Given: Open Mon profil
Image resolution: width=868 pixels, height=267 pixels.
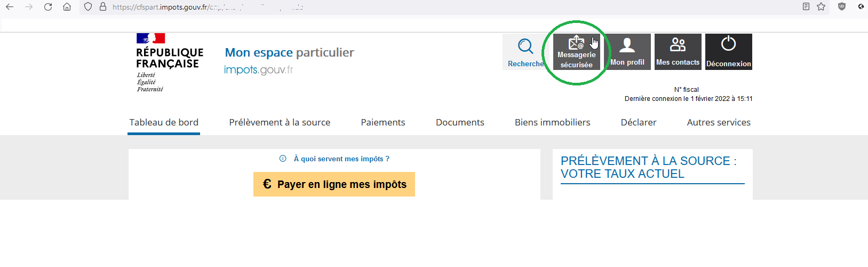Looking at the screenshot, I should [x=627, y=52].
